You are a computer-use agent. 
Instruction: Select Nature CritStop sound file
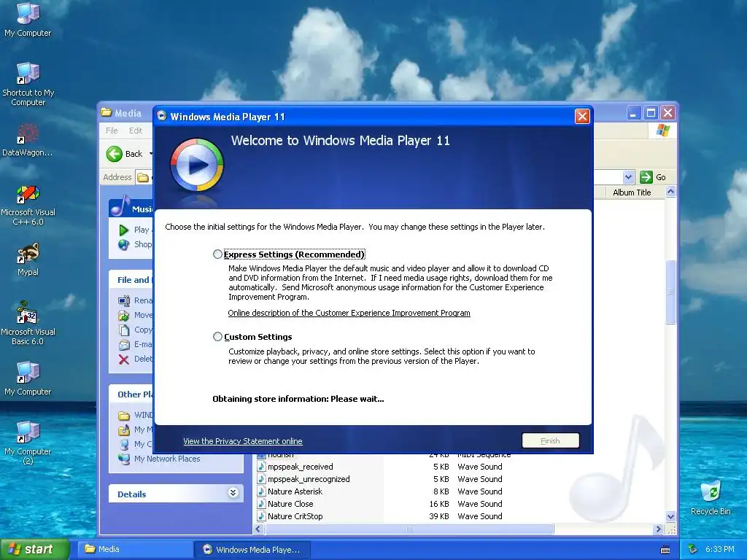[x=295, y=516]
